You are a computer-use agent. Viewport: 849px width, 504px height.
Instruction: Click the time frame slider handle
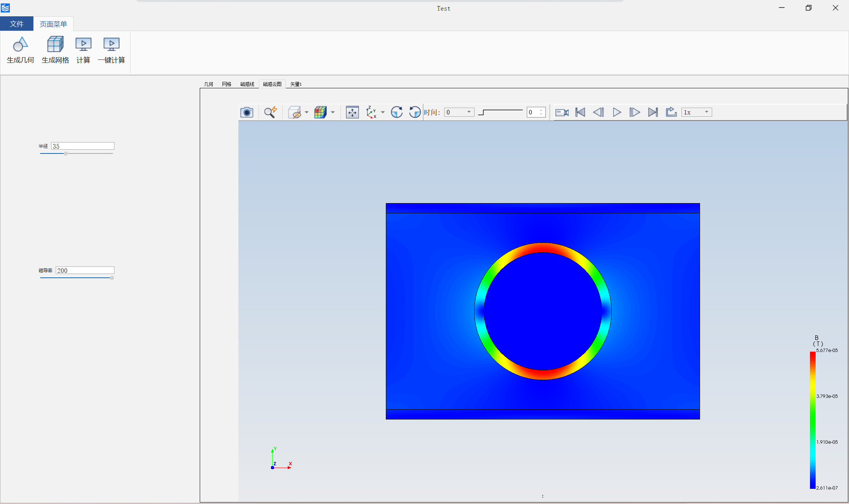(481, 113)
